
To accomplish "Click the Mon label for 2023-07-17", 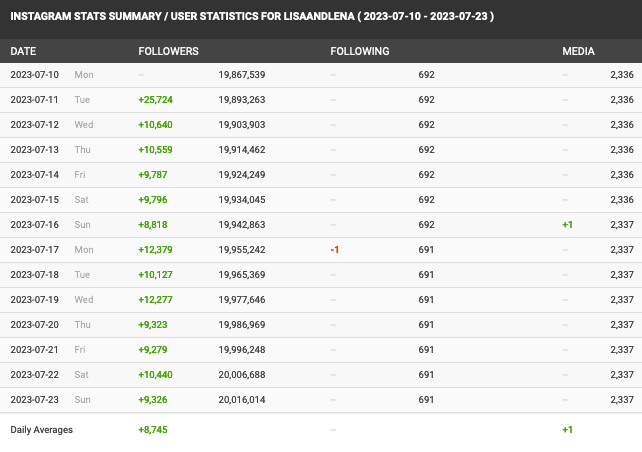I will [x=84, y=250].
